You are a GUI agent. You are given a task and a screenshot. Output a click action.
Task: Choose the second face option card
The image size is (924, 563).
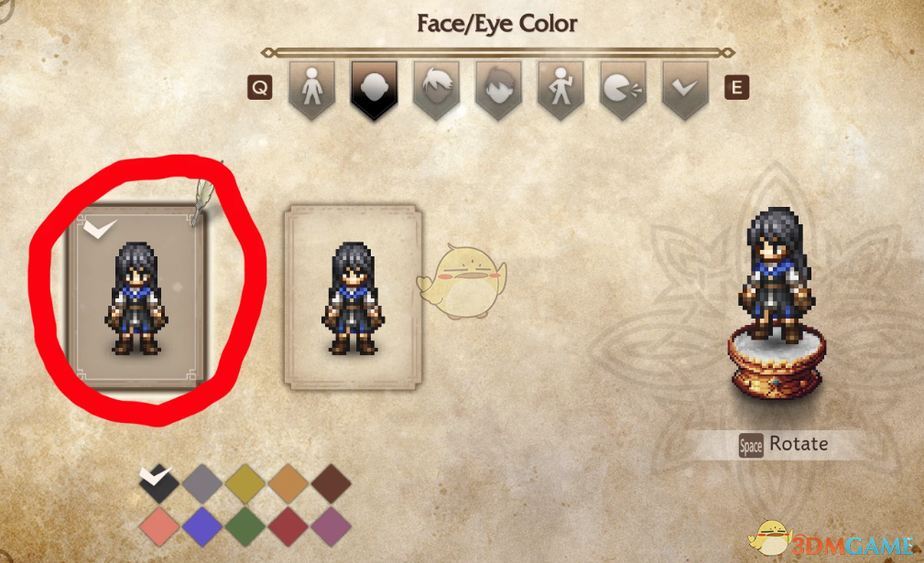[x=353, y=298]
